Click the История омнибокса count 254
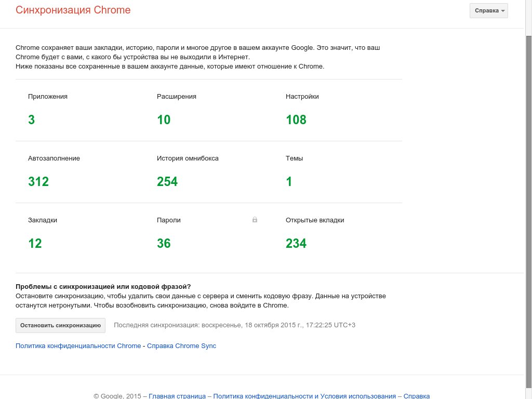Image resolution: width=532 pixels, height=399 pixels. click(x=167, y=181)
